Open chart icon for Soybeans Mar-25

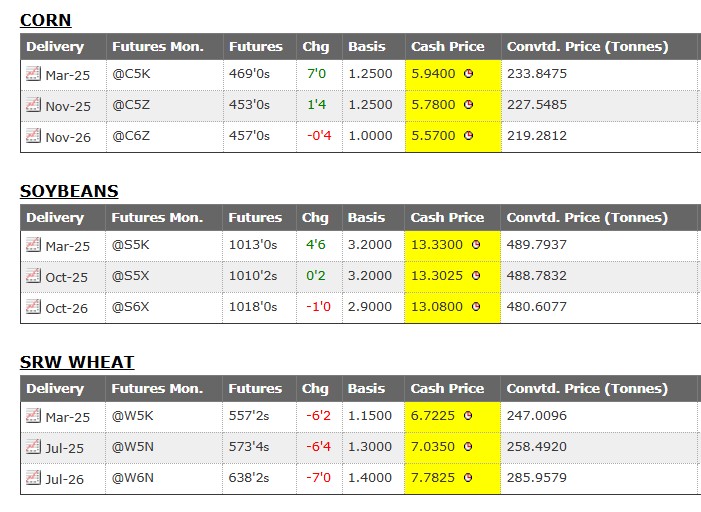[x=32, y=244]
